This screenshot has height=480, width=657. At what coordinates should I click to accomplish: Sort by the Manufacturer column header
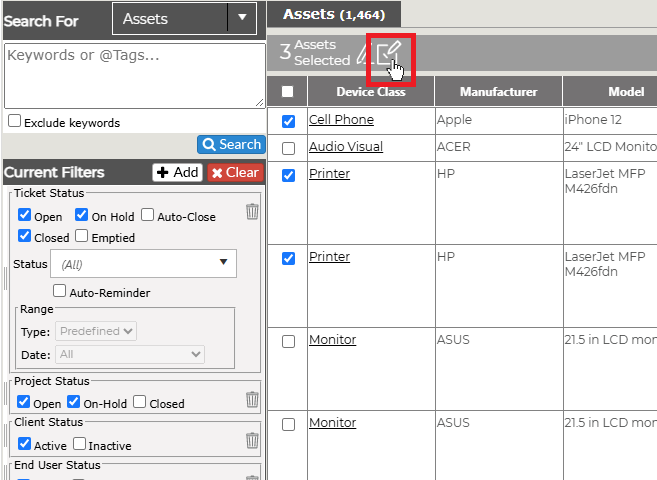[498, 91]
